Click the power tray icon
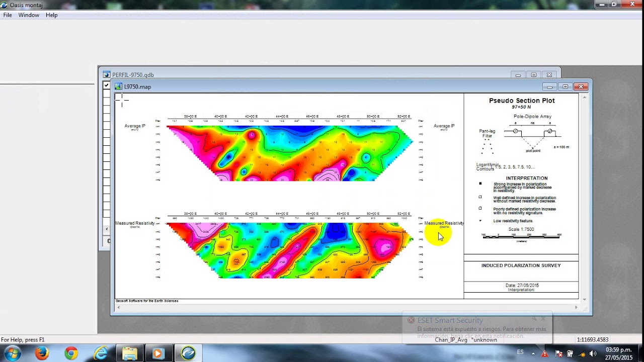Viewport: 644px width, 362px height. tap(570, 353)
